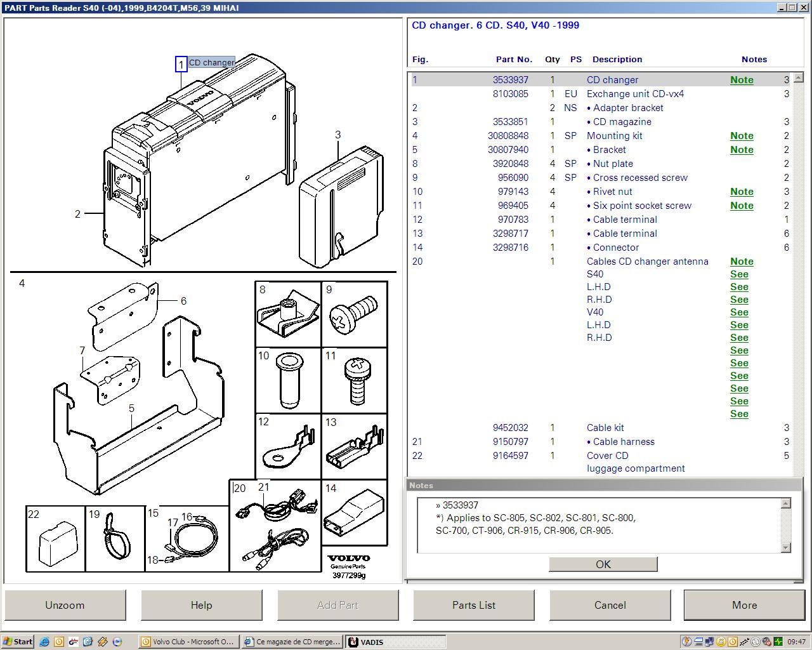Select the rivet nut diagram box 10

tap(288, 380)
